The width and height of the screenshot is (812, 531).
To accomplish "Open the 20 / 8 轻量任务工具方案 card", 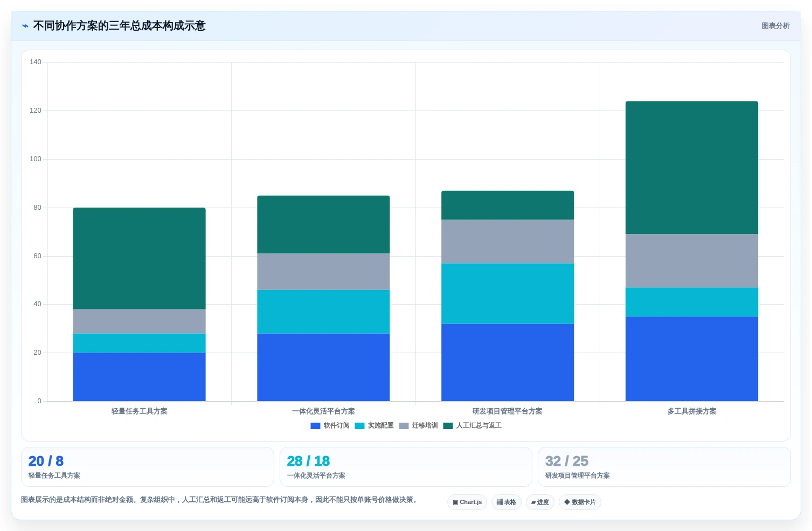I will click(147, 467).
